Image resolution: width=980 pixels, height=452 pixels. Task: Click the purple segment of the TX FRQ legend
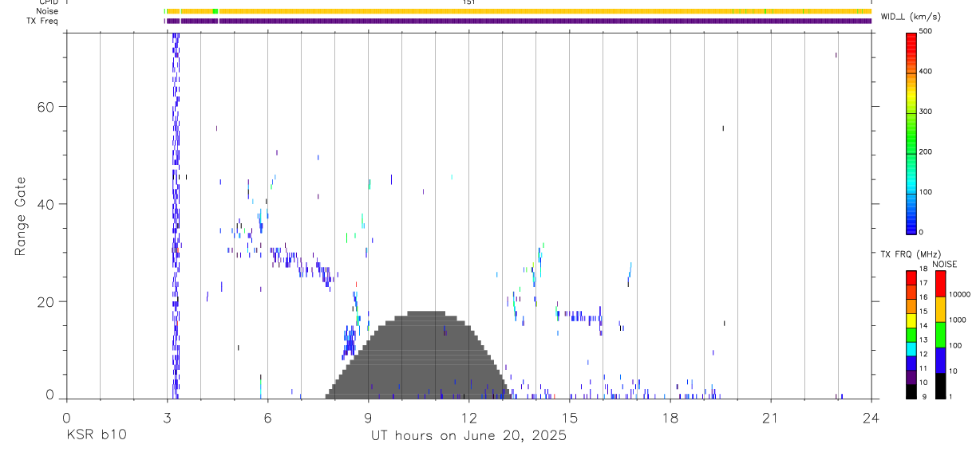click(x=911, y=377)
